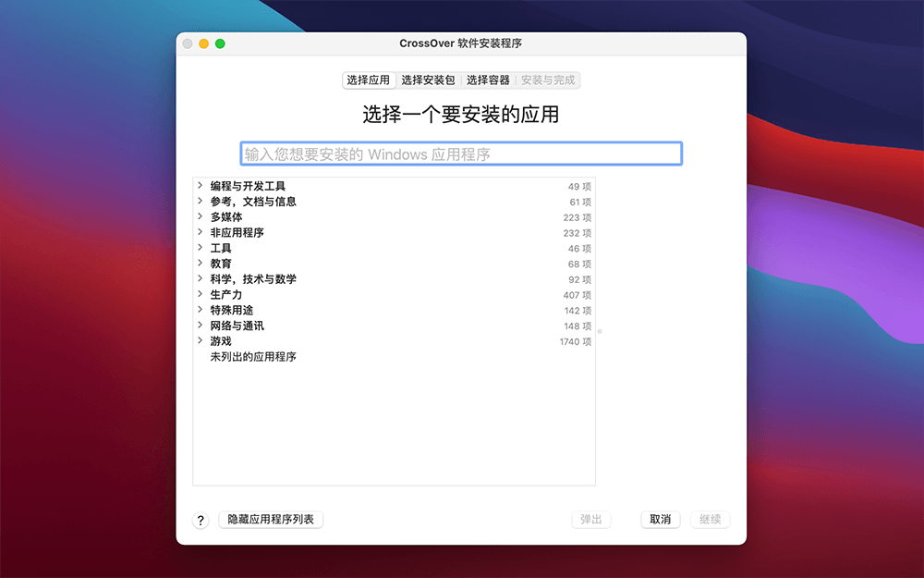Expand the 网络与通讯 category arrow
The image size is (924, 578).
200,325
